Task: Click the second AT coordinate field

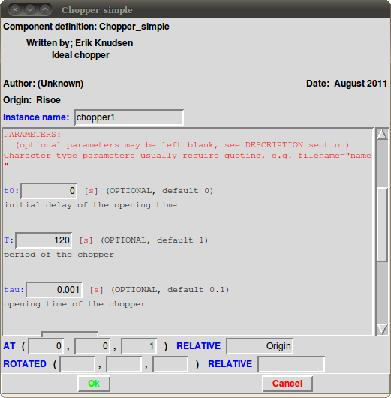Action: click(x=92, y=346)
